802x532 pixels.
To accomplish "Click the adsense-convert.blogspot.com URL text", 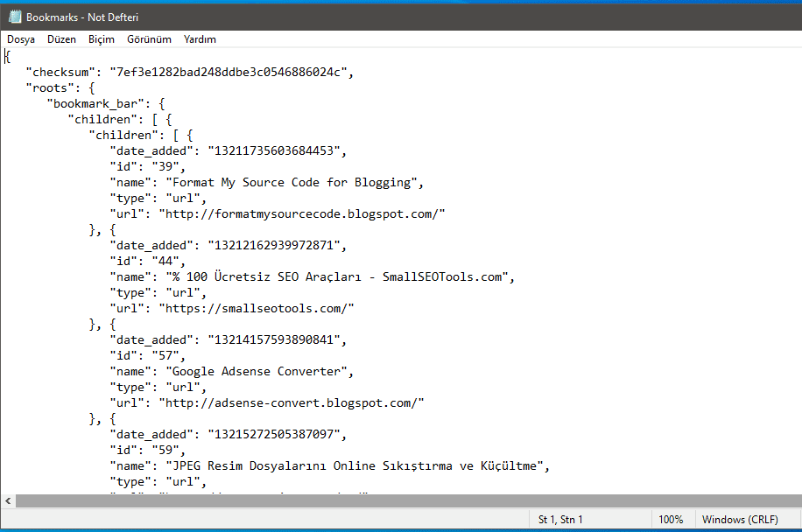I will 291,402.
